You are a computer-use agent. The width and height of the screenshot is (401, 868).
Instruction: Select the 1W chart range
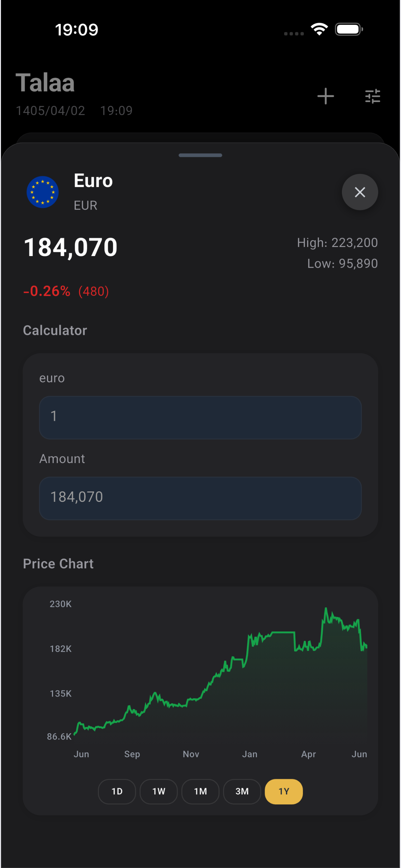tap(159, 791)
